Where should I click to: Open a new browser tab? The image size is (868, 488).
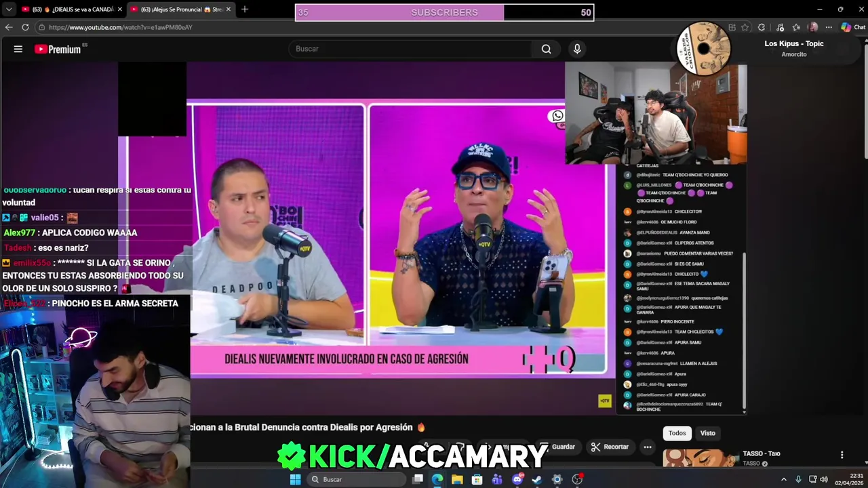[245, 9]
